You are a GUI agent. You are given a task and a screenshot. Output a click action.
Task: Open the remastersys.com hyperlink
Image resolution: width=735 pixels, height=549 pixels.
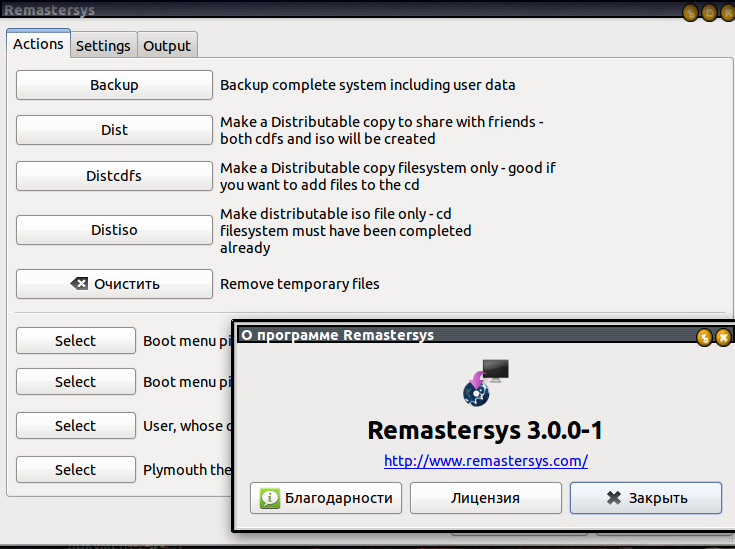pyautogui.click(x=486, y=461)
